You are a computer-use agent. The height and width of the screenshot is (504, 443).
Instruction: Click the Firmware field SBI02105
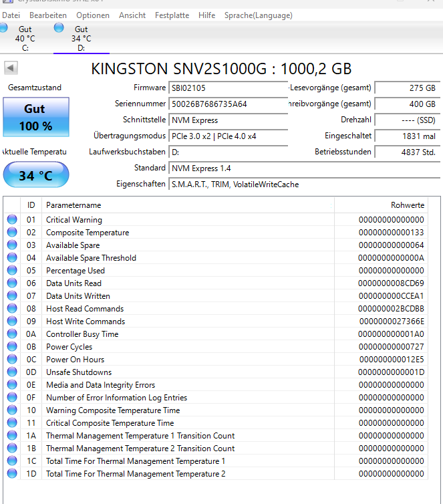coord(228,88)
